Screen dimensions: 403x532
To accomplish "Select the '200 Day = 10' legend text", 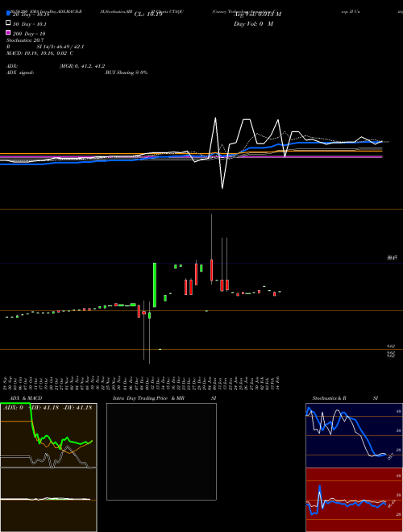I will pos(29,34).
